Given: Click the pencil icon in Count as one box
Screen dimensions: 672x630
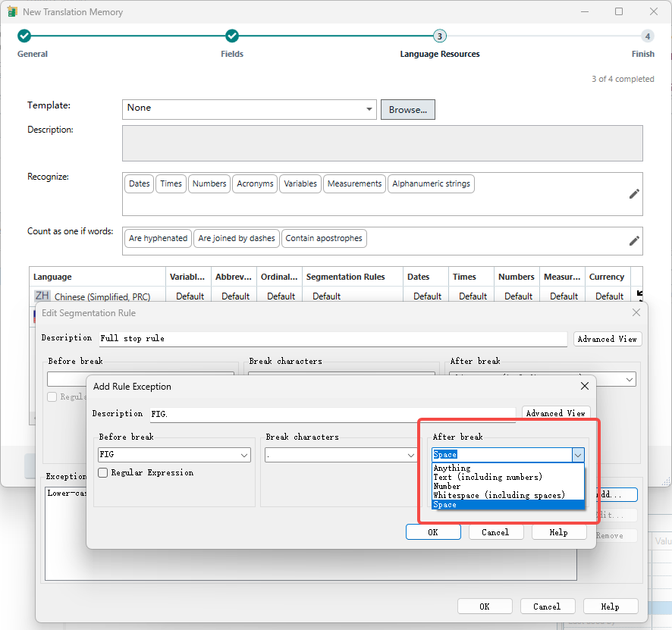Looking at the screenshot, I should 634,241.
